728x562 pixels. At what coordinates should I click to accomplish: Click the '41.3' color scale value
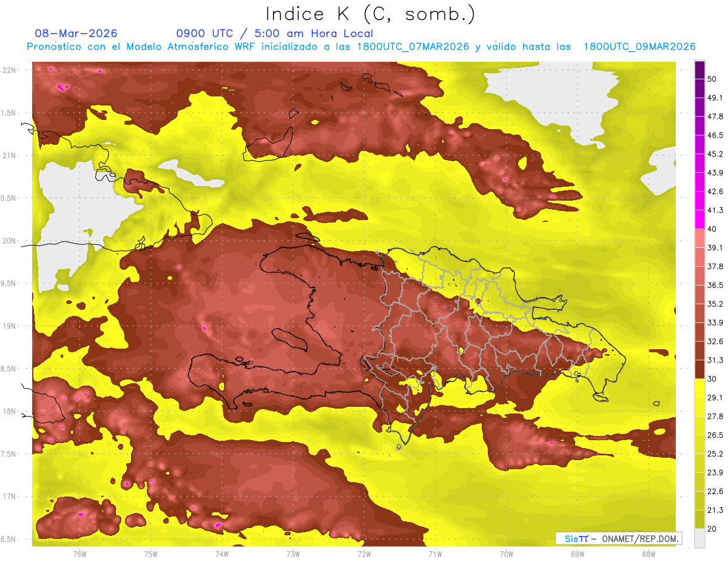pyautogui.click(x=715, y=210)
